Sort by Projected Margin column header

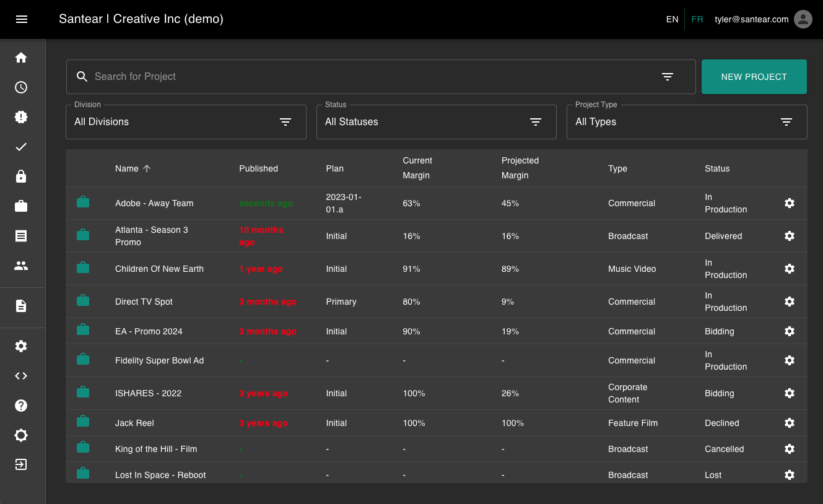[520, 168]
